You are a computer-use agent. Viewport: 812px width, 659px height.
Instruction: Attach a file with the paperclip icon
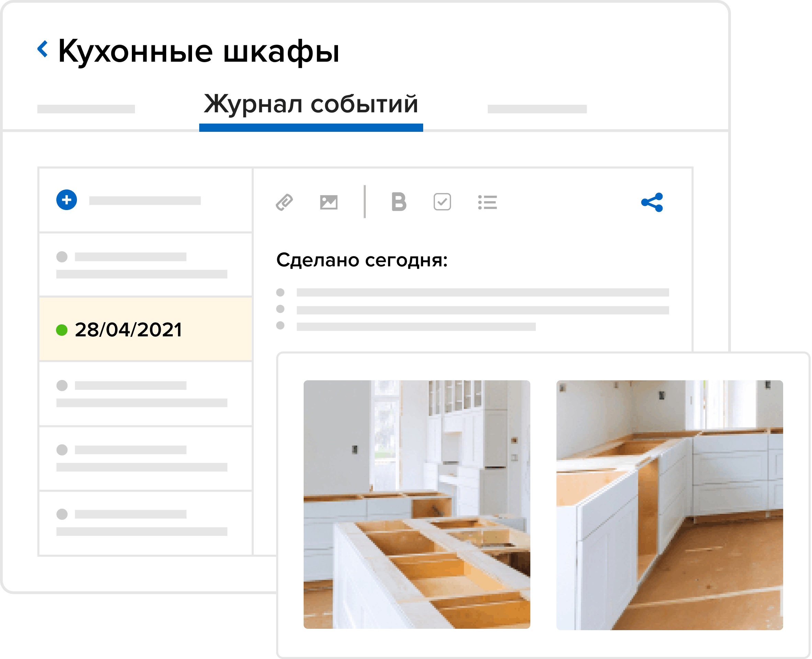pyautogui.click(x=284, y=202)
